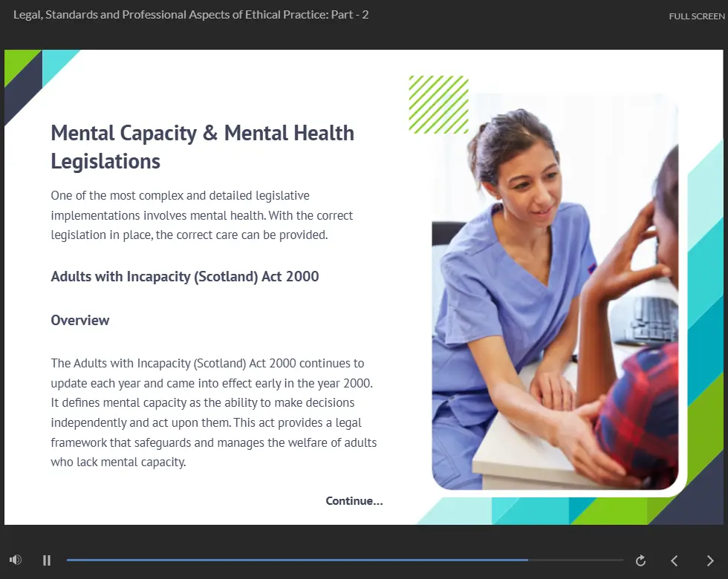This screenshot has height=579, width=728.
Task: Click the nurse and patient photo
Action: click(555, 291)
